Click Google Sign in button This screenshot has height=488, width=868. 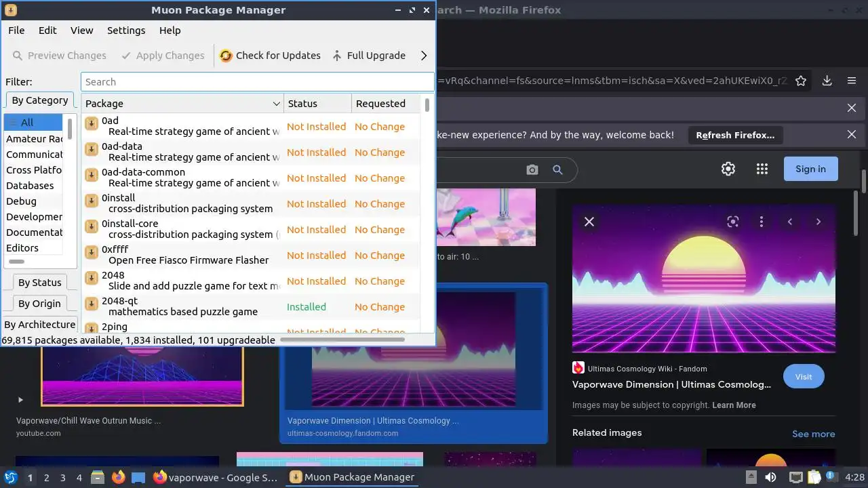[810, 169]
